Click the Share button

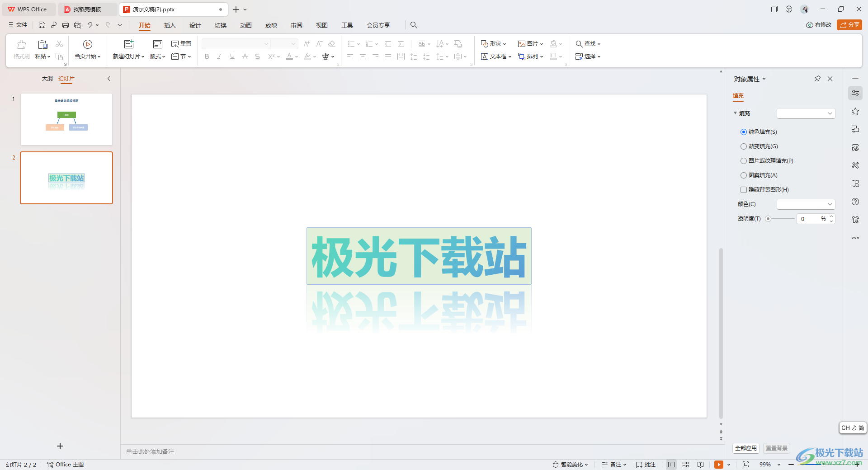click(x=849, y=25)
